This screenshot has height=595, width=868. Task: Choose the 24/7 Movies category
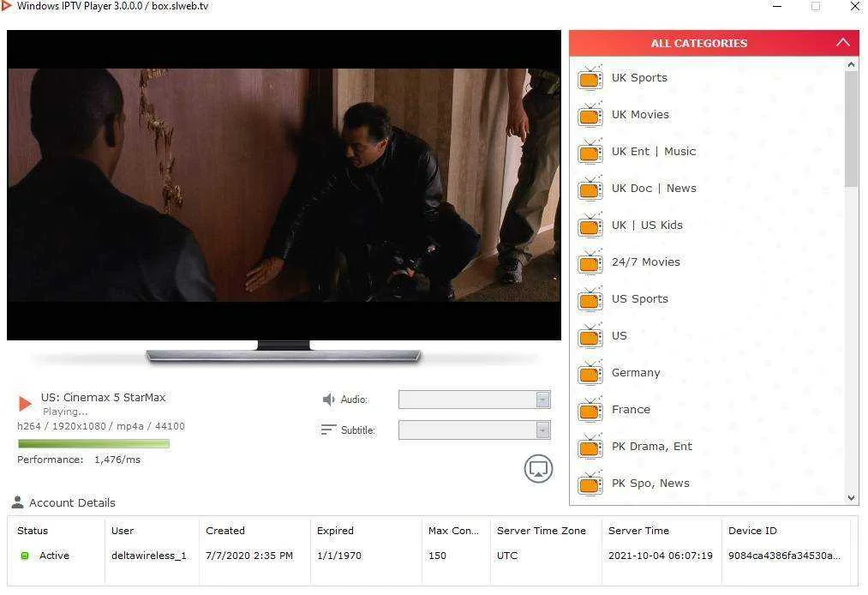(645, 262)
